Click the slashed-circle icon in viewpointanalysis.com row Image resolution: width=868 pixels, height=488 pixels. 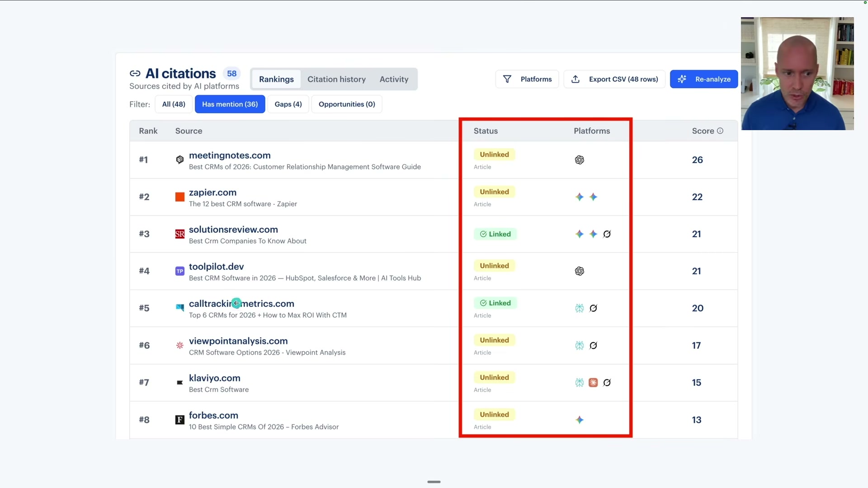coord(594,346)
